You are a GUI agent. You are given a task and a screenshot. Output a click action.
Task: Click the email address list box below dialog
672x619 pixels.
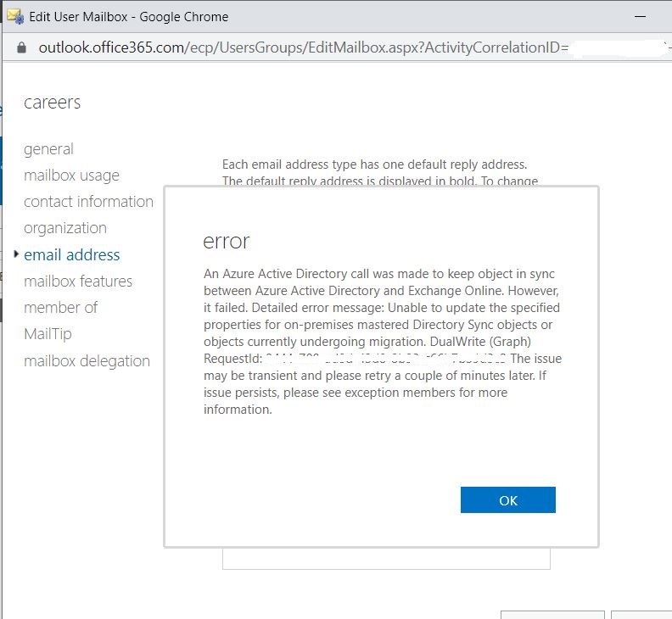point(386,559)
